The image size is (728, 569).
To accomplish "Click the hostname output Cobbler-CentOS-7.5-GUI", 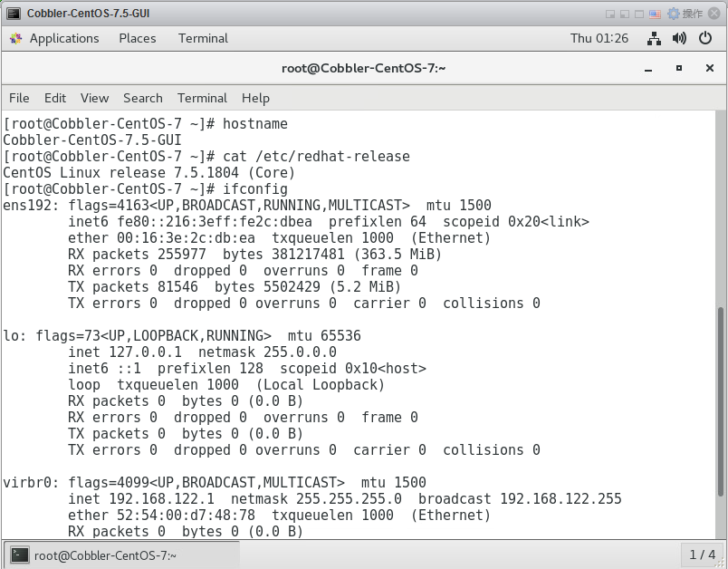I will click(x=92, y=140).
